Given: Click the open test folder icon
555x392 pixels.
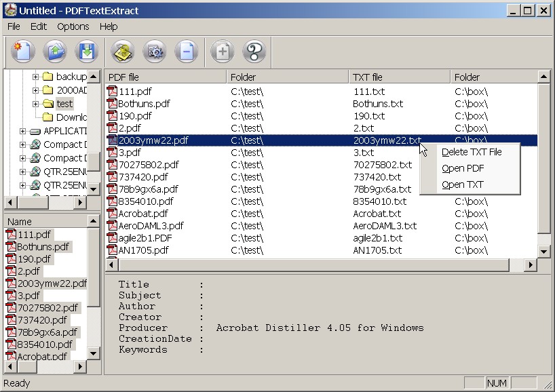Looking at the screenshot, I should [x=47, y=104].
